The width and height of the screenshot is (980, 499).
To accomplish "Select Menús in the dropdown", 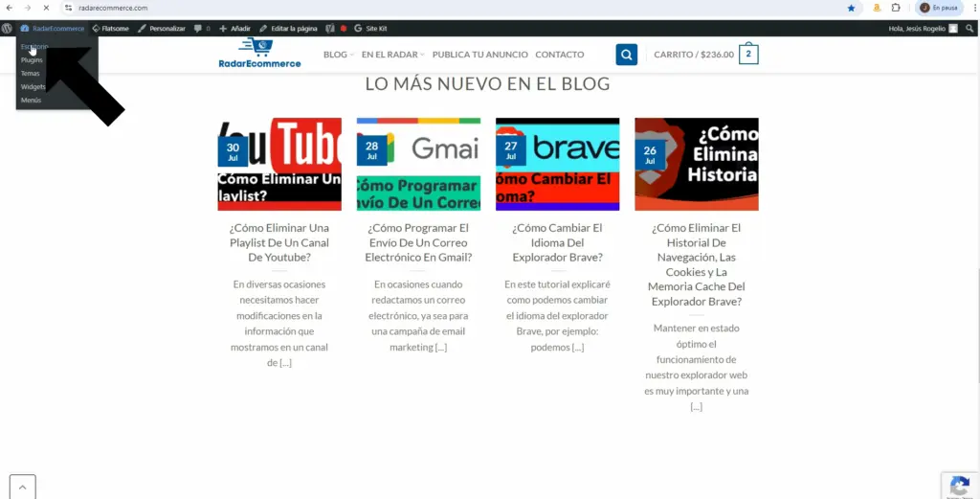I will 31,100.
